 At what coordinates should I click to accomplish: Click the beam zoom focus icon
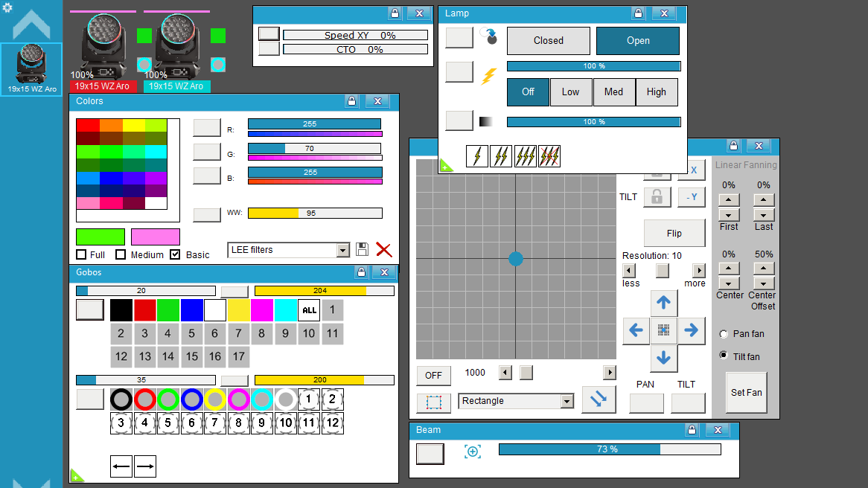pyautogui.click(x=472, y=452)
